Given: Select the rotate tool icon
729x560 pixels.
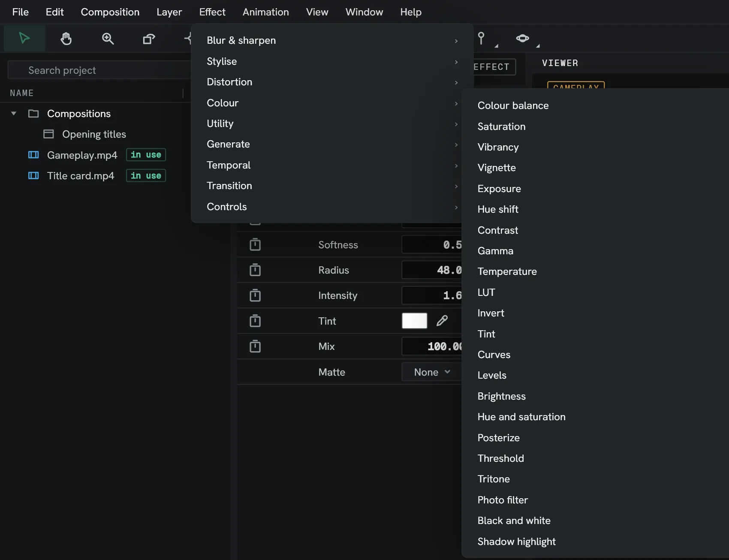Looking at the screenshot, I should pyautogui.click(x=149, y=39).
